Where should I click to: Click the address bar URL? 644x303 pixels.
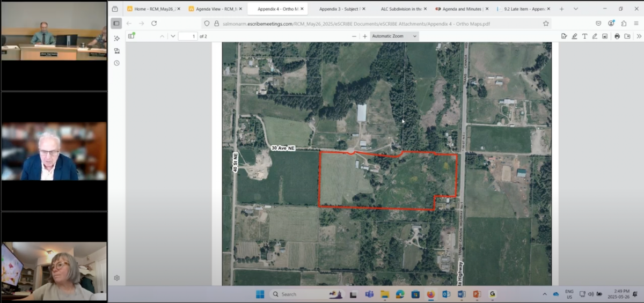(x=355, y=24)
